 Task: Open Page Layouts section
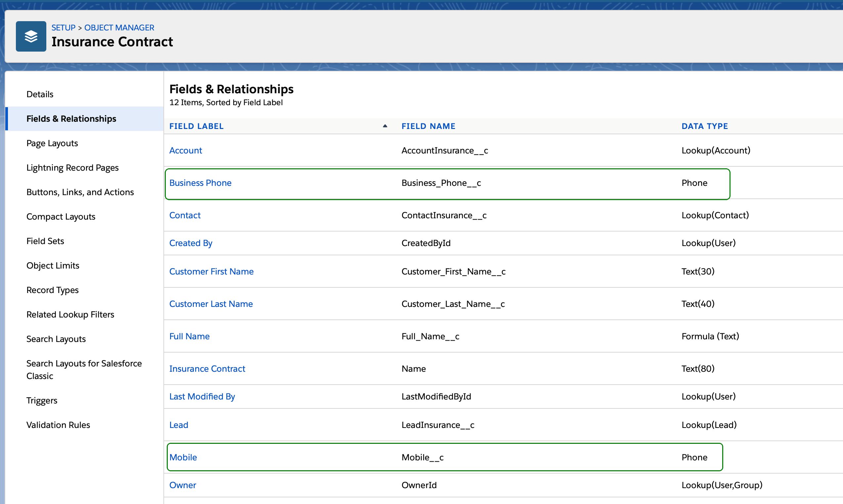click(52, 143)
